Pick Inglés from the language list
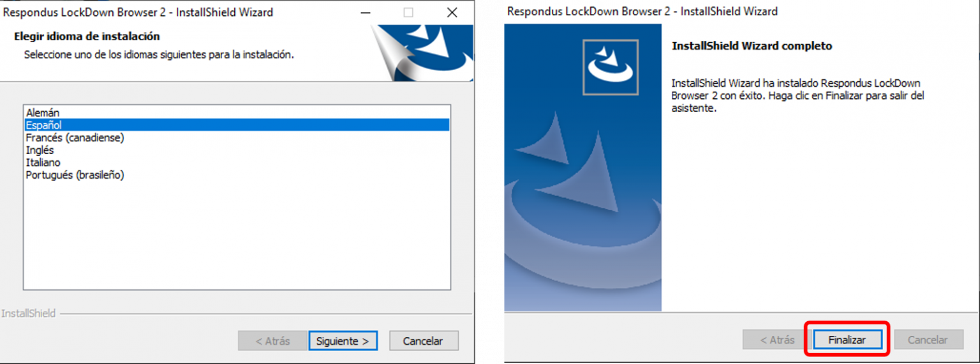This screenshot has height=364, width=980. click(x=237, y=150)
